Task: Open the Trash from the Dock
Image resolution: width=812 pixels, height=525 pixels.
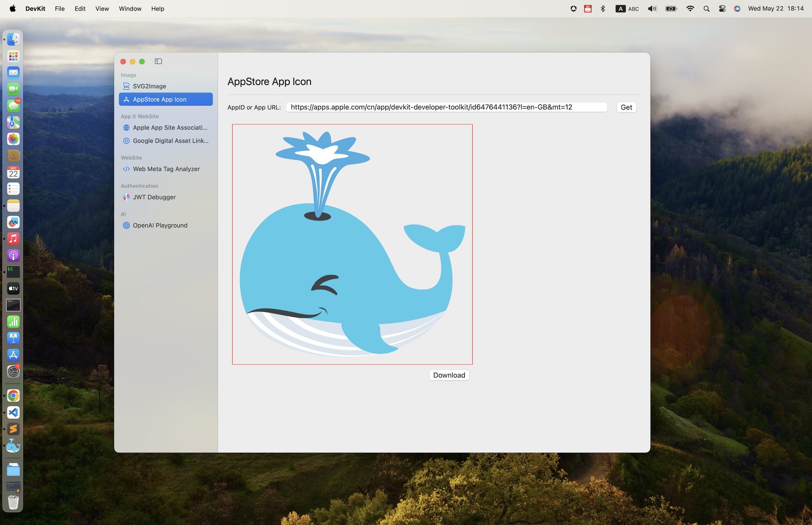Action: 13,503
